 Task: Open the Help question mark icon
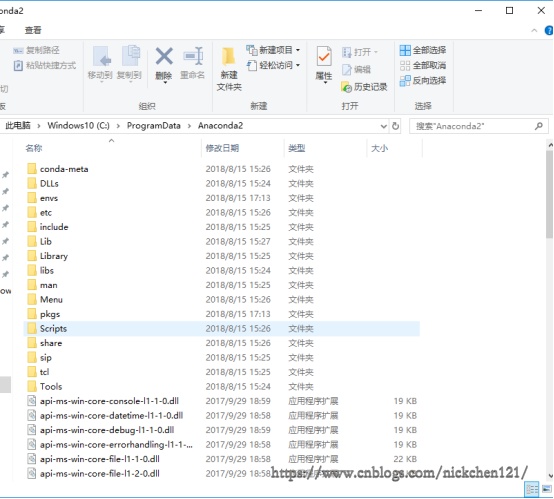tap(549, 31)
